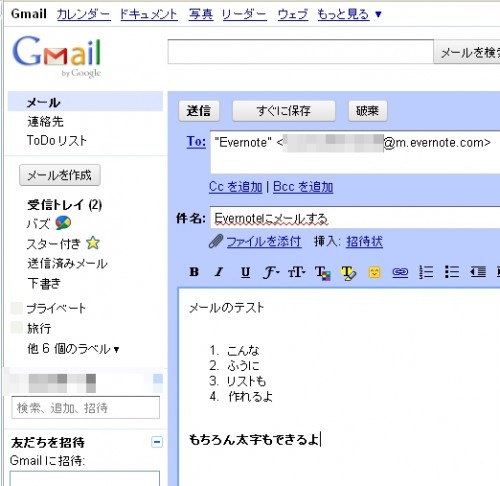Image resolution: width=500 pixels, height=486 pixels.
Task: Toggle italic formatting in compose toolbar
Action: pos(219,272)
